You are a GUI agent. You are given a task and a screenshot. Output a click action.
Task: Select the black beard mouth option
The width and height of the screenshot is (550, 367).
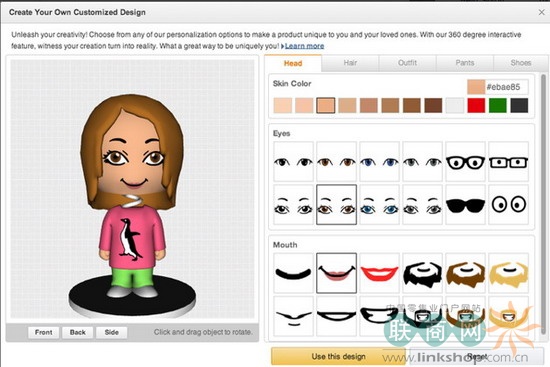[423, 273]
